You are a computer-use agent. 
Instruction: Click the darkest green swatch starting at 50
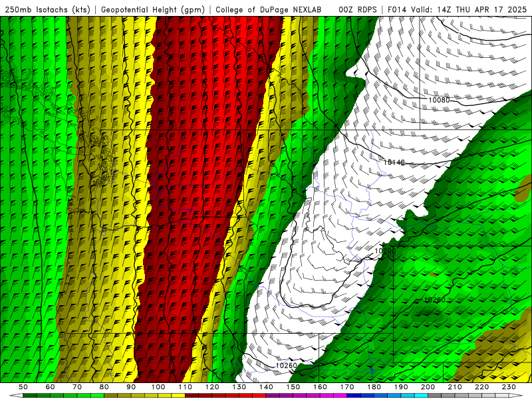tap(30, 396)
